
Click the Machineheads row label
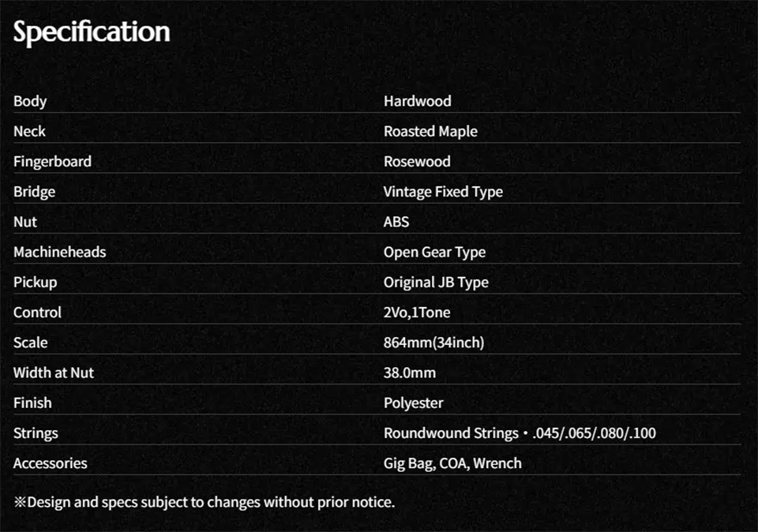tap(59, 252)
